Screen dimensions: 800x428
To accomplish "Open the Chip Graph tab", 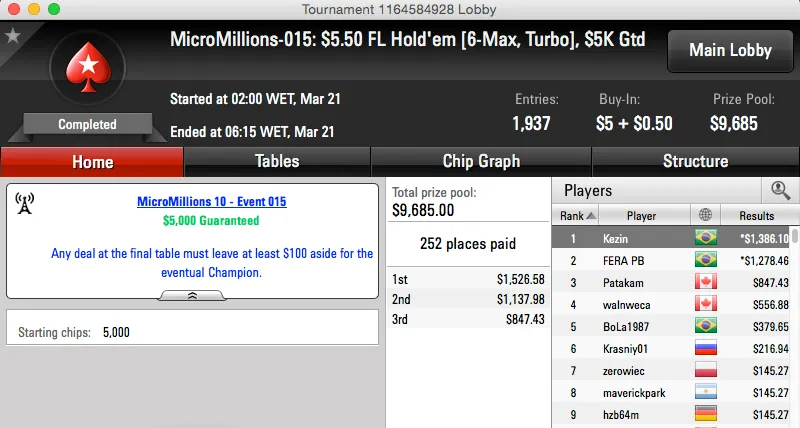I will (x=481, y=161).
